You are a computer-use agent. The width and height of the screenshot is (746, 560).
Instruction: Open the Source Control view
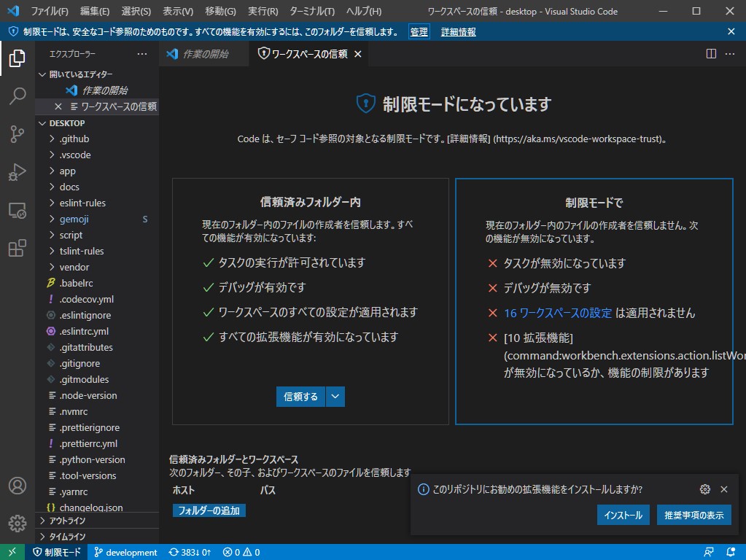tap(18, 134)
